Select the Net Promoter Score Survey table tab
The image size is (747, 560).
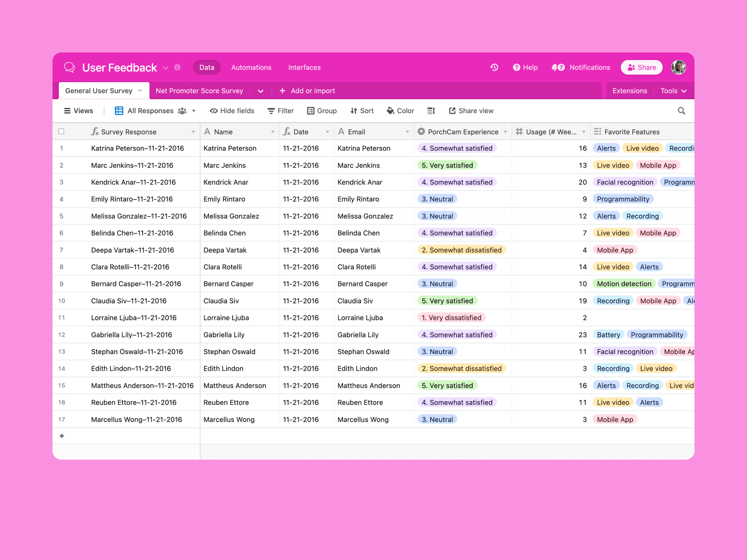point(199,91)
